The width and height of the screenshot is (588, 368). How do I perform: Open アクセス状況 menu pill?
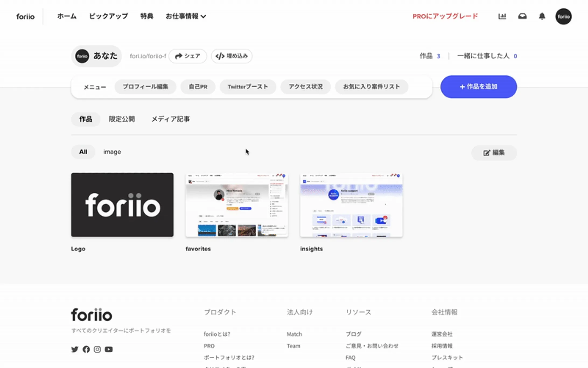[x=306, y=87]
